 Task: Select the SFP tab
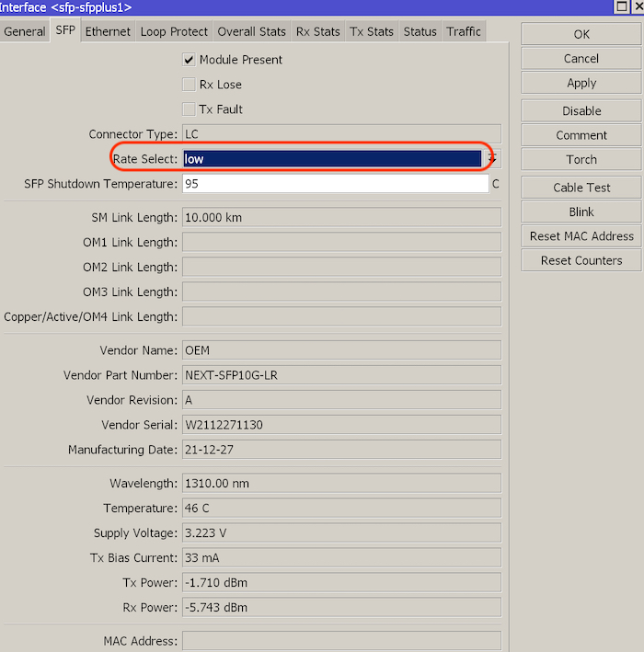pos(65,30)
